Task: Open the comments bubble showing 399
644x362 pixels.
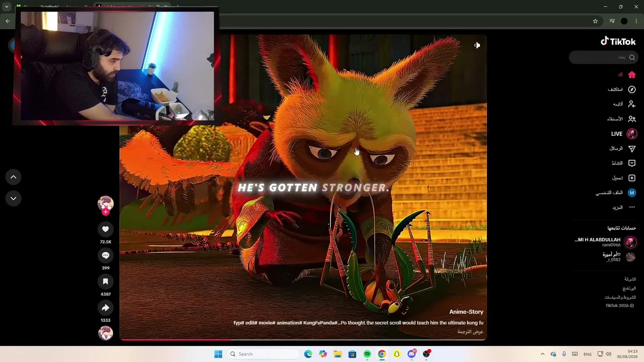Action: (106, 255)
